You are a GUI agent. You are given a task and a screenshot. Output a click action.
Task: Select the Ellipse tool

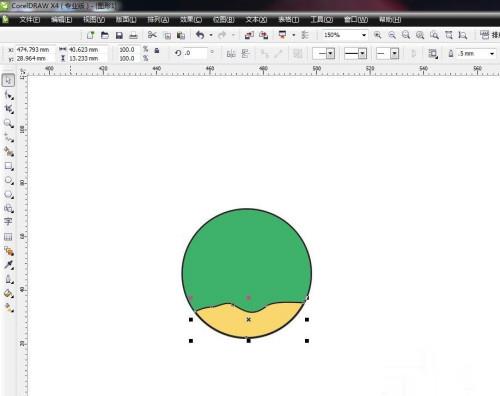[x=8, y=180]
